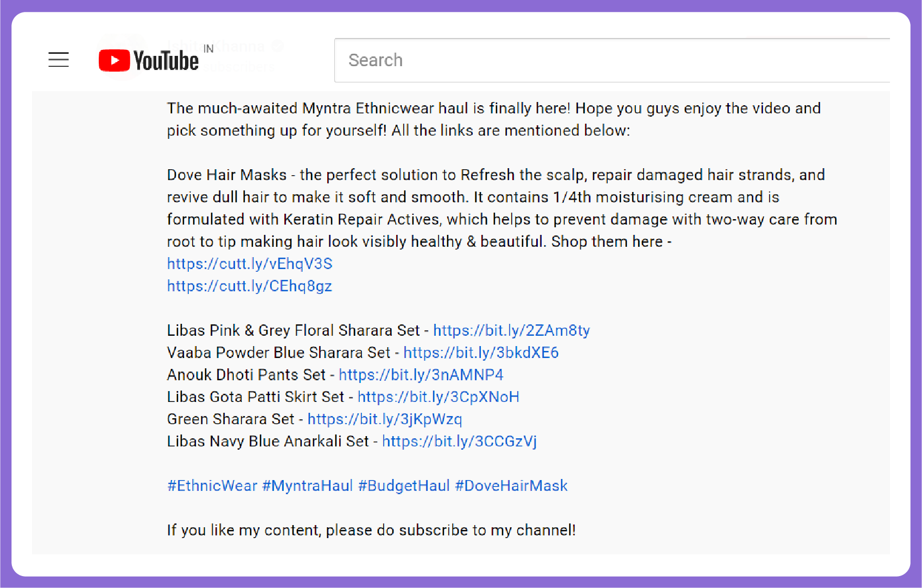This screenshot has height=588, width=922.
Task: Go to YouTube home via logo
Action: click(x=149, y=60)
